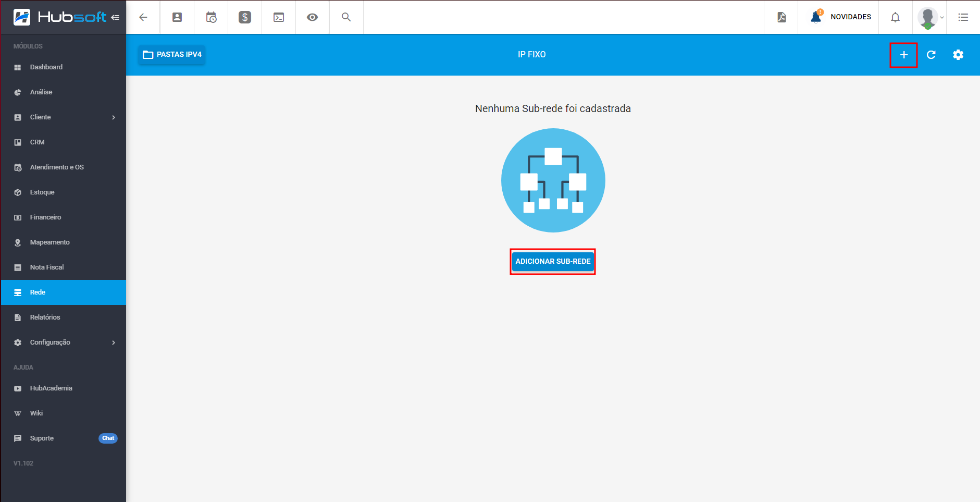Select the Rede module
980x502 pixels.
[63, 292]
